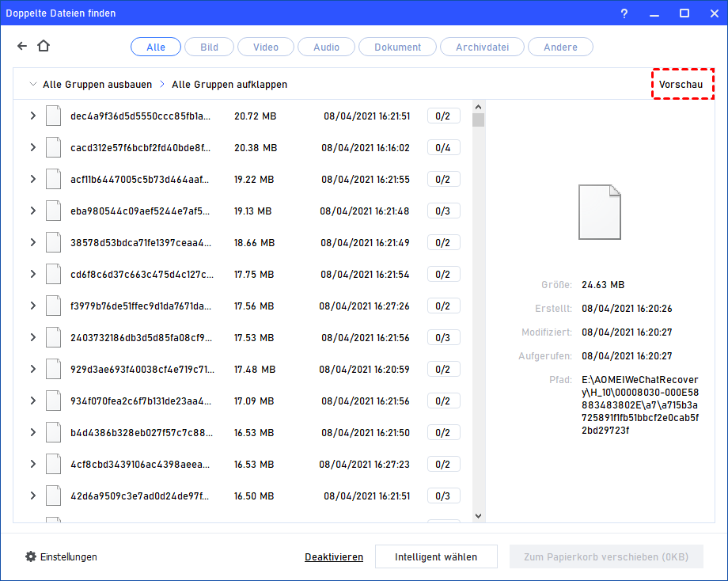Expand group eba980544c09aef5244e7af5
This screenshot has width=728, height=581.
pos(33,211)
